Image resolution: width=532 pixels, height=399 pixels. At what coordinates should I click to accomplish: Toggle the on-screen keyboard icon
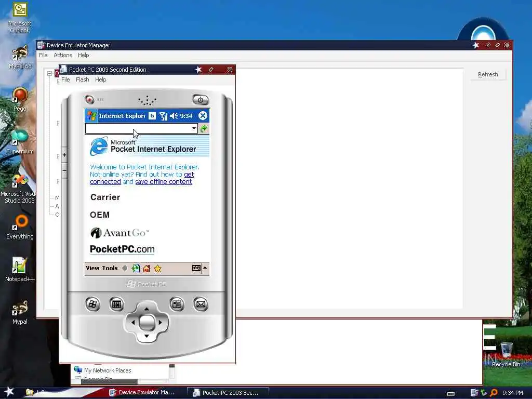[x=196, y=269]
